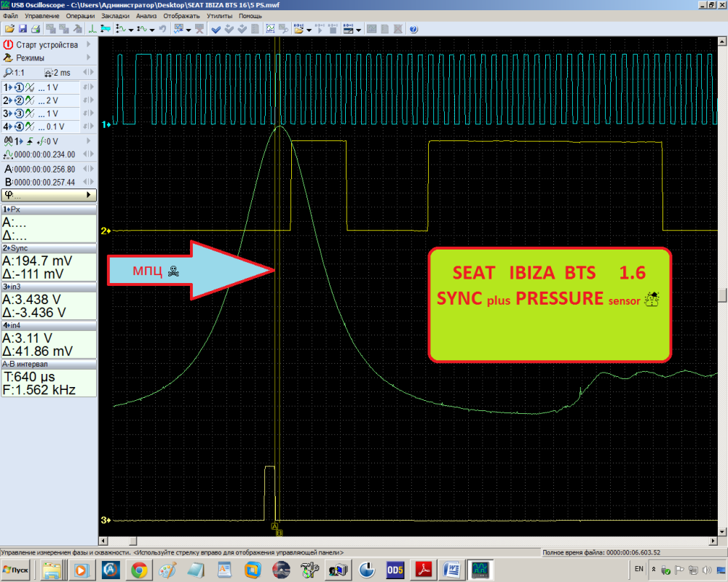Select the sync edge trigger icon
The width and height of the screenshot is (728, 582).
(31, 140)
